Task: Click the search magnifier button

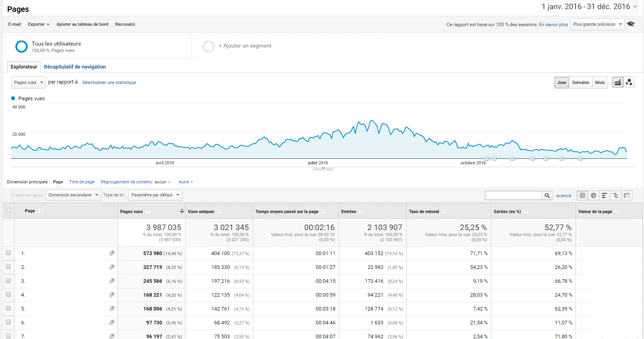Action: point(547,195)
